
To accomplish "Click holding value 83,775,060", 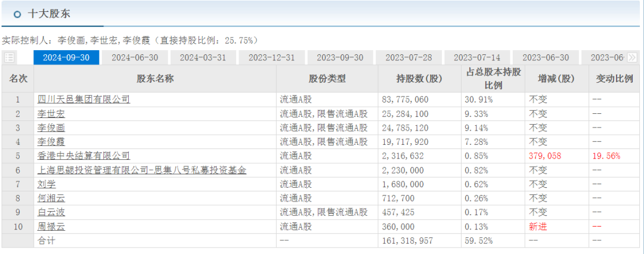I will pos(405,100).
